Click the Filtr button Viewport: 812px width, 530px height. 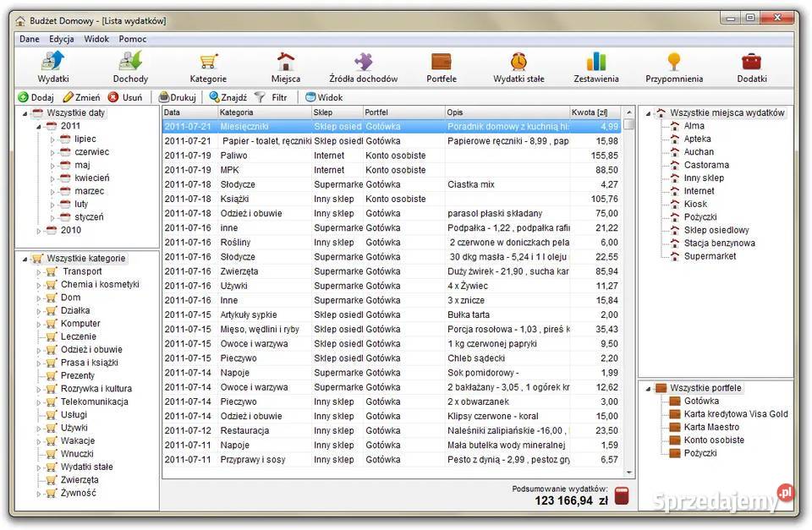[x=272, y=97]
